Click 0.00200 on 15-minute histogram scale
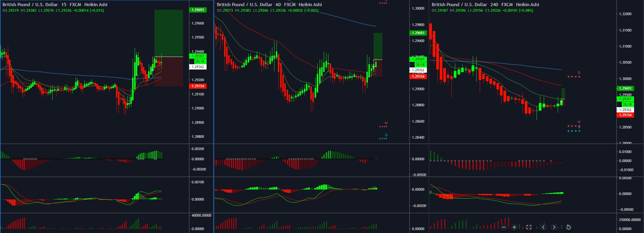This screenshot has width=644, height=233. tap(198, 149)
